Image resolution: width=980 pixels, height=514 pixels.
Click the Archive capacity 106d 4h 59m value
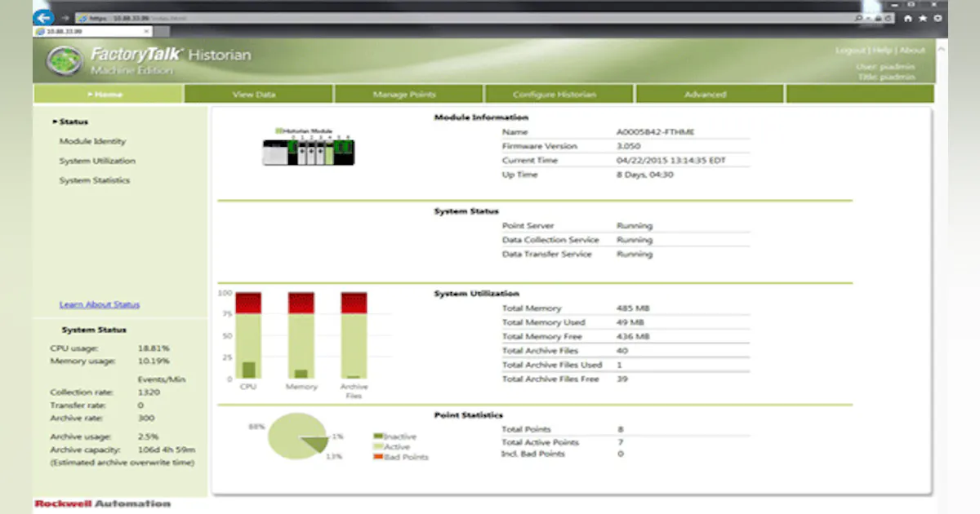tap(167, 450)
